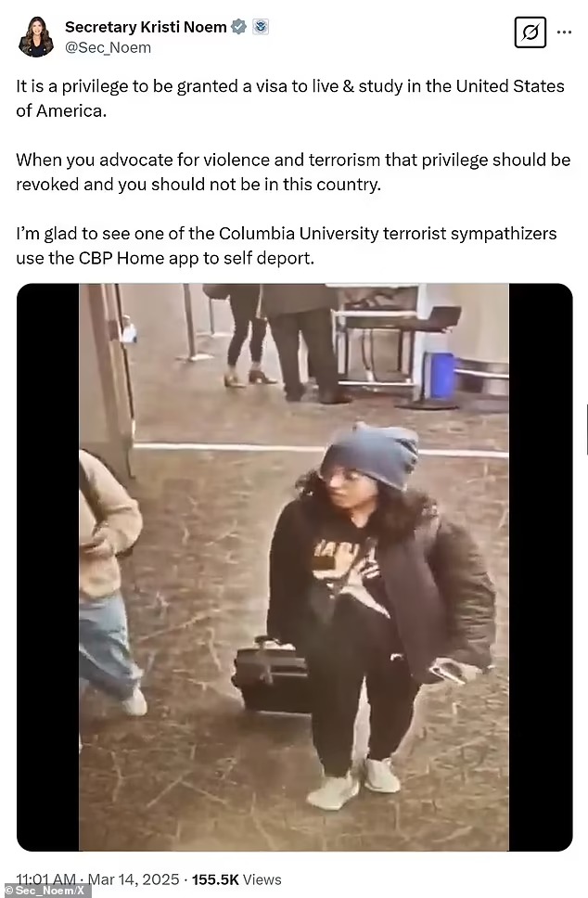588x898 pixels.
Task: Click the 11:01 AM post timestamp
Action: pos(45,879)
